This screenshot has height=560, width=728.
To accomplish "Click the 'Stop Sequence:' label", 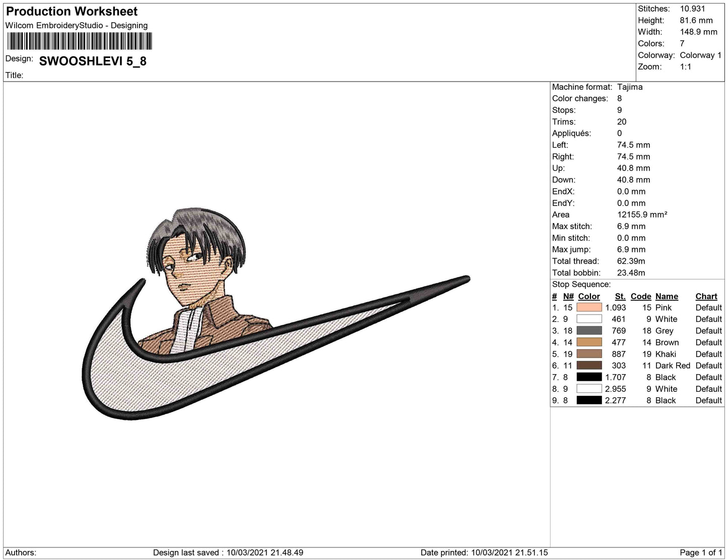I will tap(581, 285).
